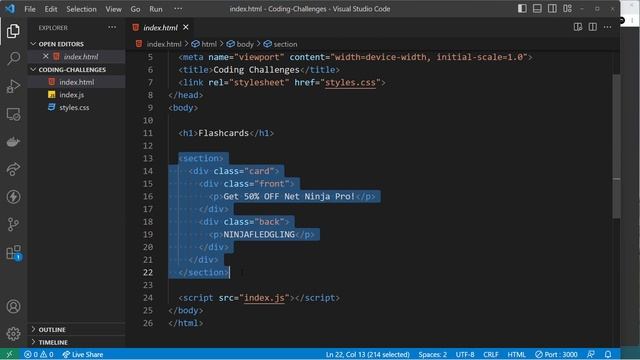This screenshot has height=360, width=640.
Task: Close the index.html editor tab
Action: 186,27
